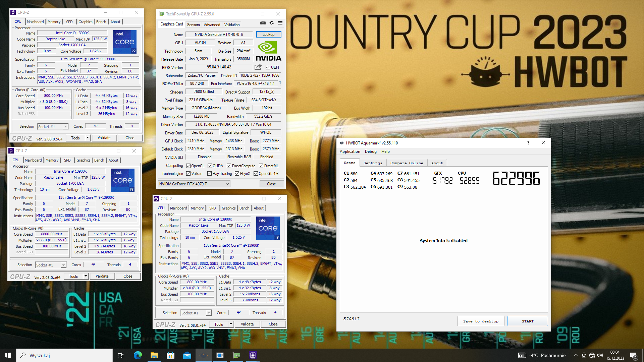644x362 pixels.
Task: Open Validation tab in GPU-Z
Action: pyautogui.click(x=232, y=25)
